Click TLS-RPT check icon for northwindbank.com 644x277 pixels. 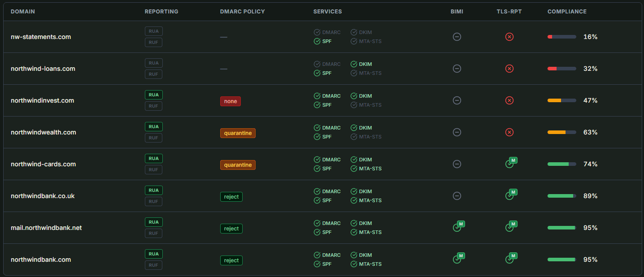(x=509, y=260)
